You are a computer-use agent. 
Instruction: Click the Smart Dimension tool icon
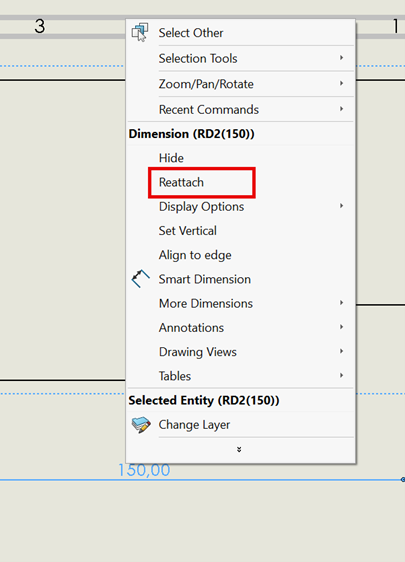(x=140, y=279)
